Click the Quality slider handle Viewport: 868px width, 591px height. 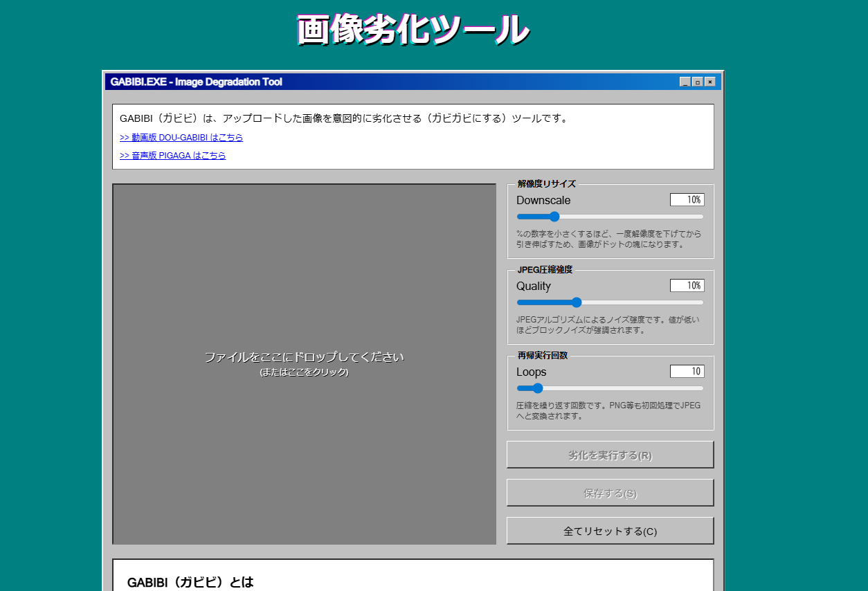coord(577,302)
